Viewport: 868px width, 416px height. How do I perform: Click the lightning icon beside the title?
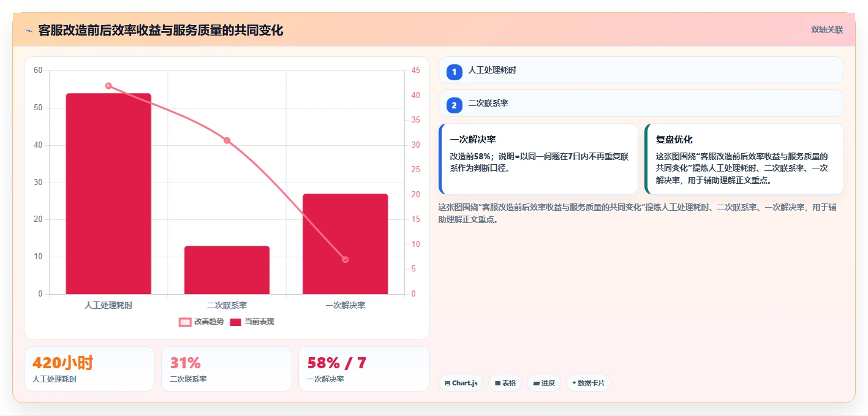pyautogui.click(x=29, y=31)
